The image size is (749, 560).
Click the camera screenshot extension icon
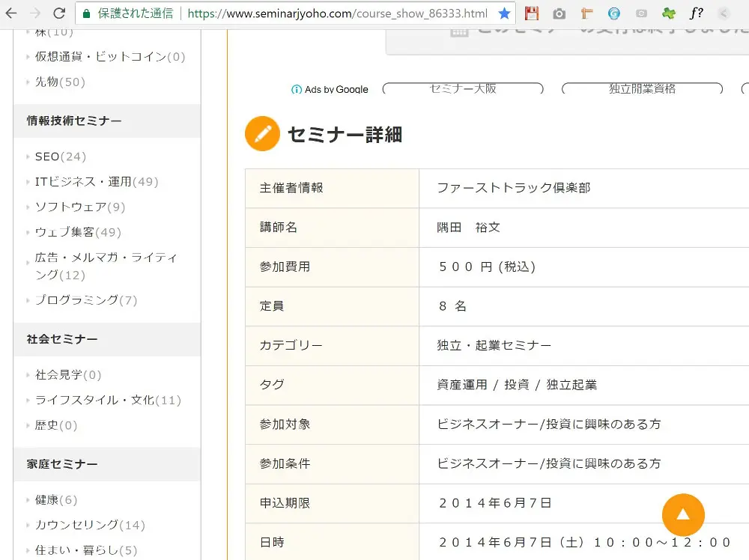pos(559,13)
